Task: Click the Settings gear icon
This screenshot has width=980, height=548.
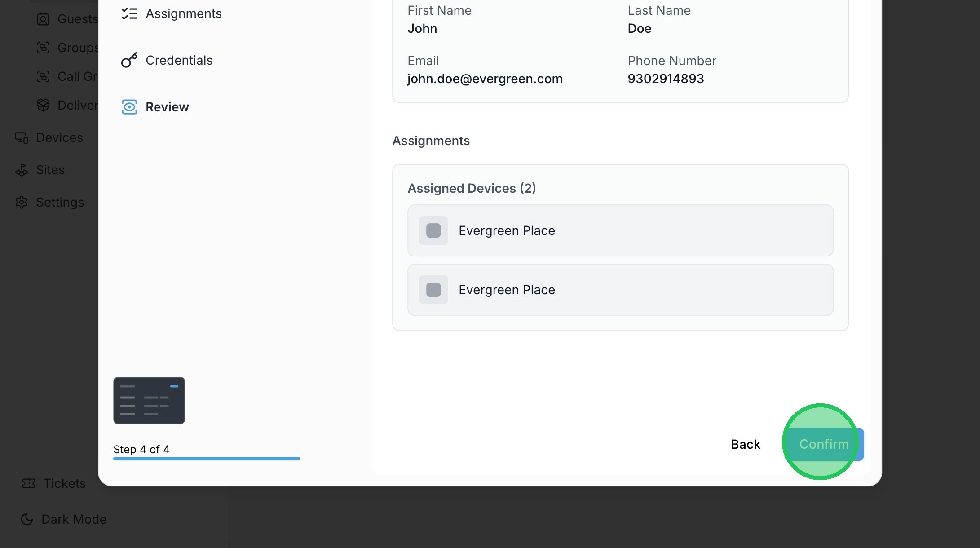Action: [x=22, y=202]
